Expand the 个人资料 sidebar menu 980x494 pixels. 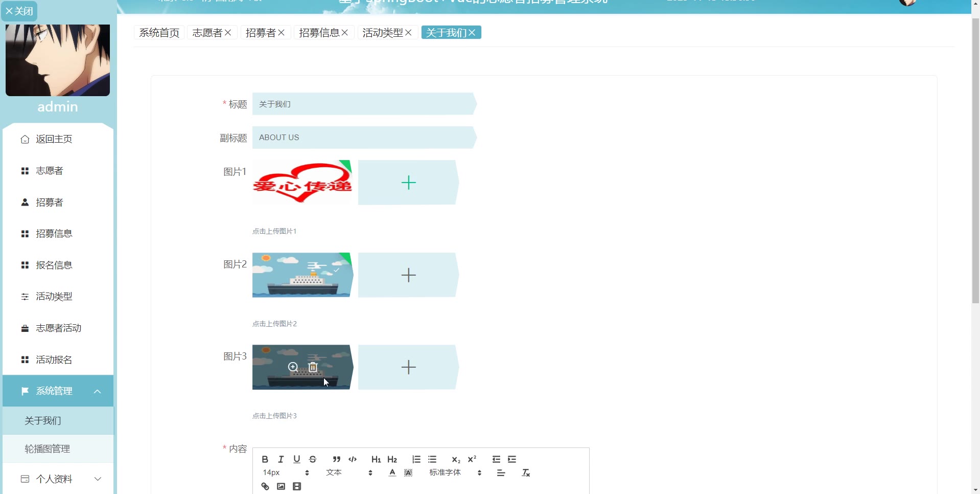58,479
